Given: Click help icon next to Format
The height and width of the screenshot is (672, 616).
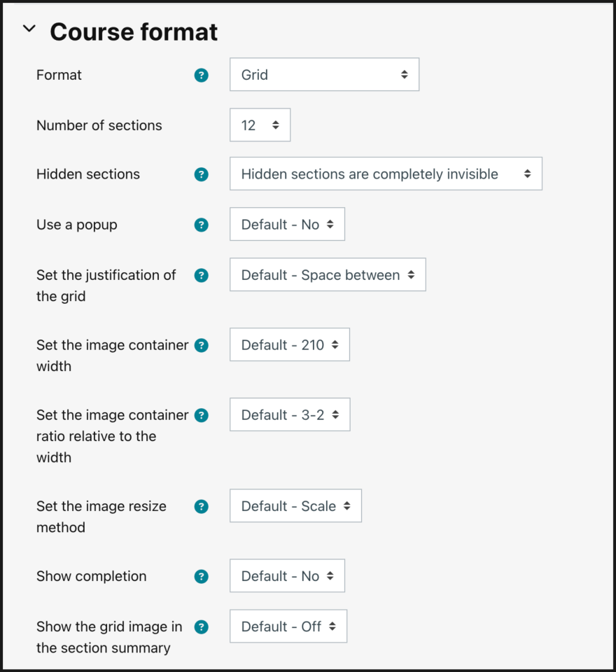Looking at the screenshot, I should (202, 75).
